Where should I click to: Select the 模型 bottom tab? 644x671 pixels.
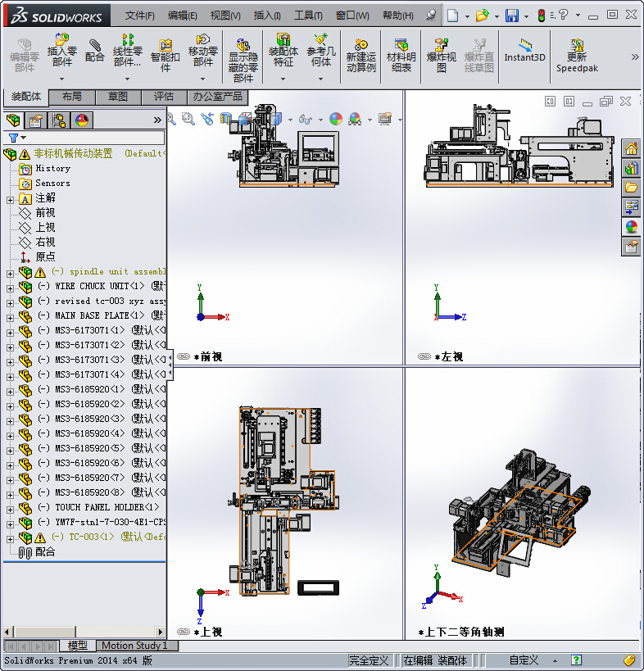[78, 646]
